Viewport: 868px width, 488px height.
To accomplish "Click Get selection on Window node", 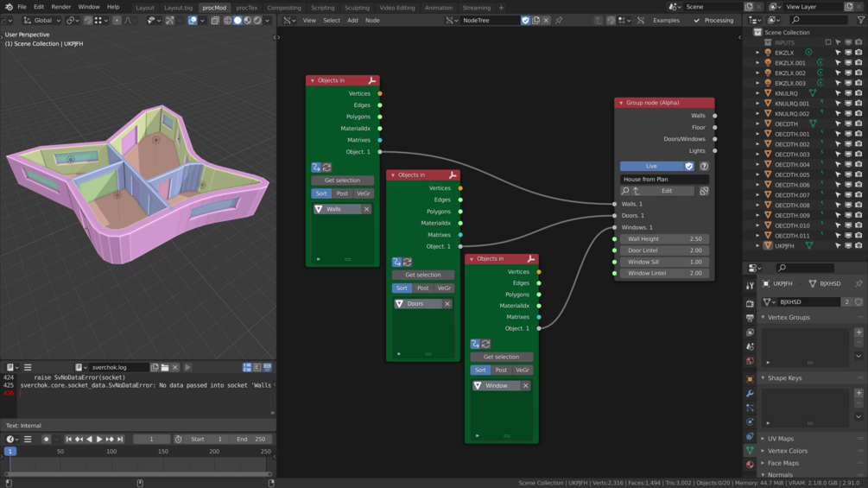I will [x=502, y=357].
